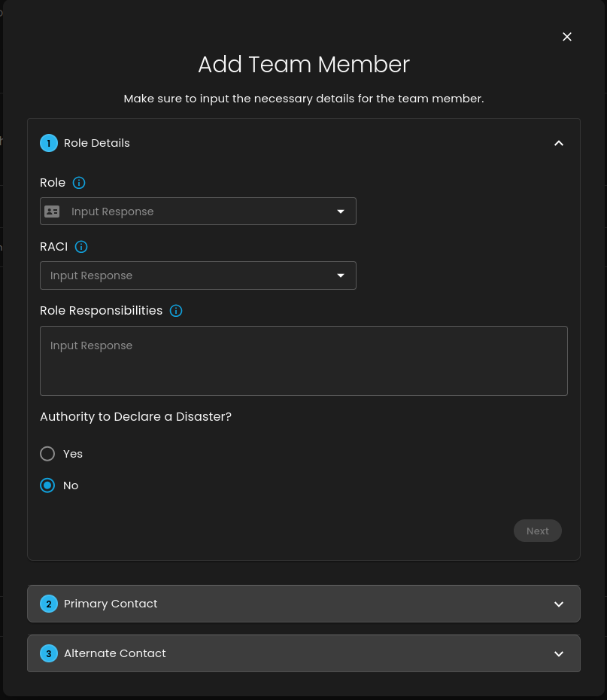This screenshot has width=607, height=700.
Task: Click the step 2 number badge
Action: point(49,604)
